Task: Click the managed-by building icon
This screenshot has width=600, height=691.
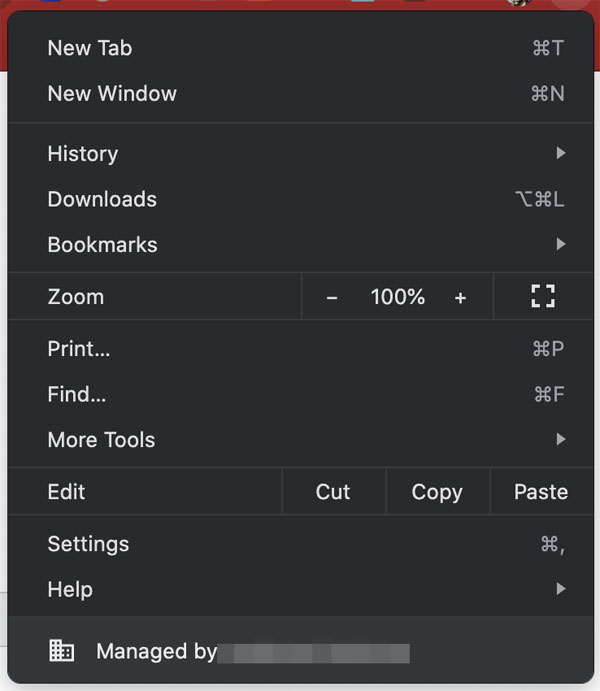Action: (x=62, y=651)
